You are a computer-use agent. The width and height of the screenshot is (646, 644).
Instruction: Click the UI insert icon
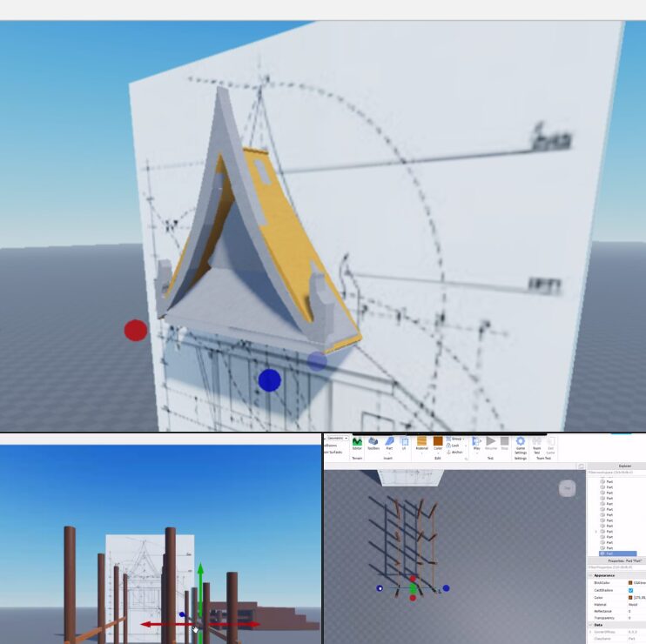(x=405, y=443)
